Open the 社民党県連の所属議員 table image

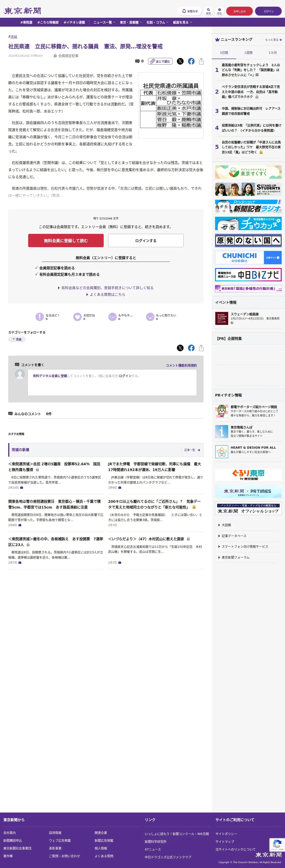coord(171,105)
